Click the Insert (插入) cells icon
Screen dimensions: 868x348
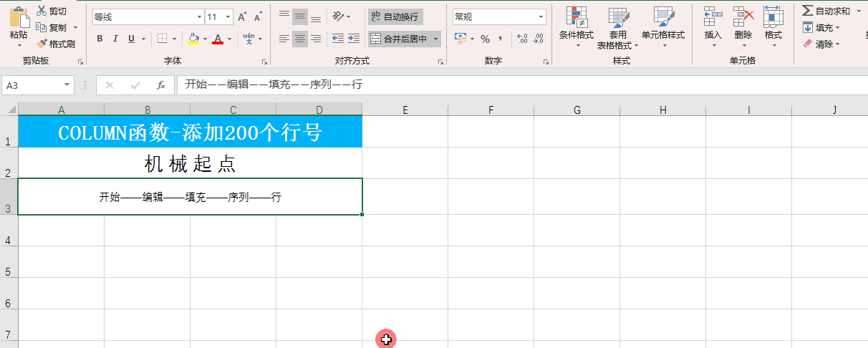713,18
